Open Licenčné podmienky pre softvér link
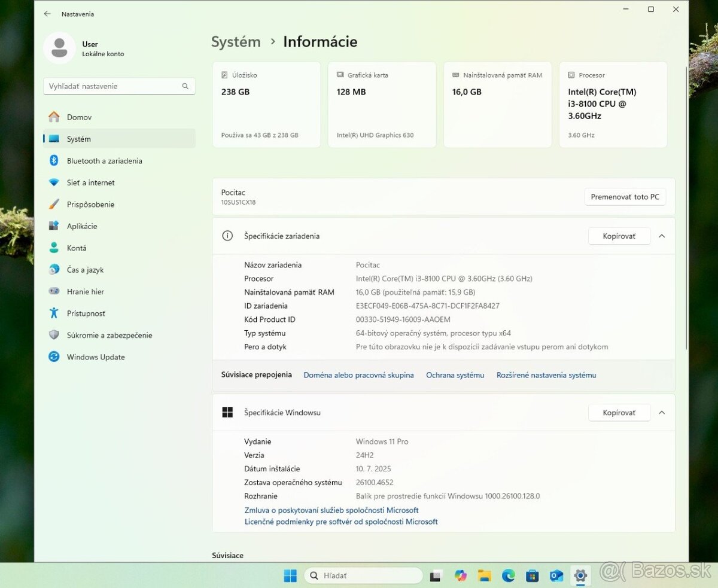The image size is (718, 588). click(x=341, y=522)
